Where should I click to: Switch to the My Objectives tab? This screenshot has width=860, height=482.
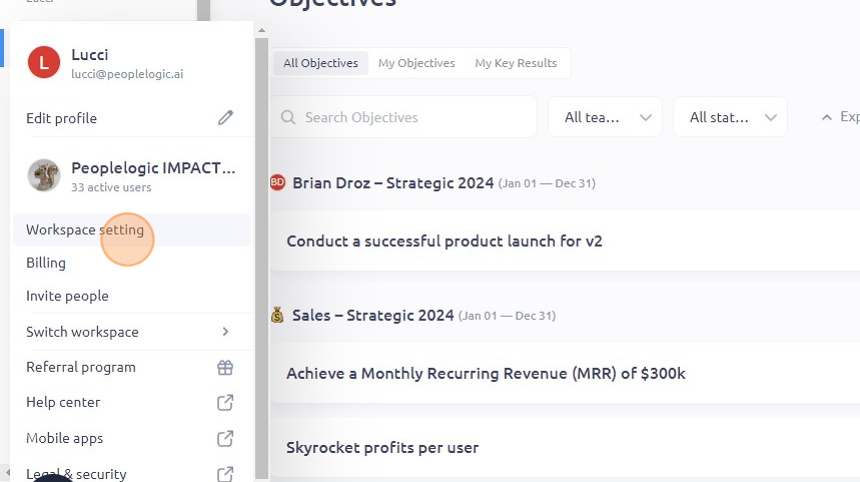(416, 63)
